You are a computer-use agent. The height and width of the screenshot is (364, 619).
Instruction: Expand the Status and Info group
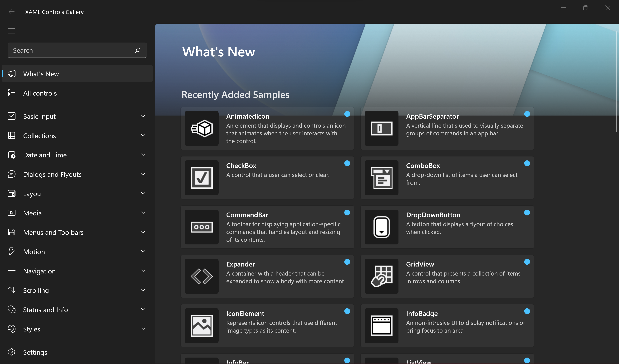[143, 310]
